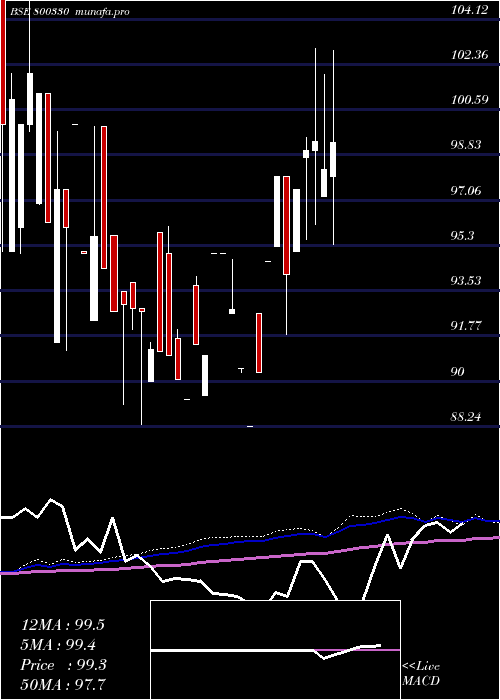Click the 12MA : 99.5 readout
Image resolution: width=500 pixels, height=700 pixels.
(x=63, y=625)
